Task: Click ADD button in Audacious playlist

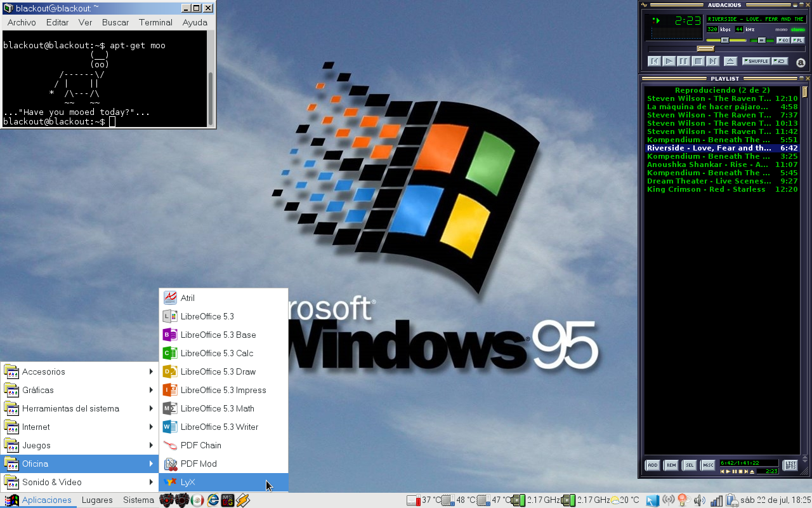Action: (x=653, y=465)
